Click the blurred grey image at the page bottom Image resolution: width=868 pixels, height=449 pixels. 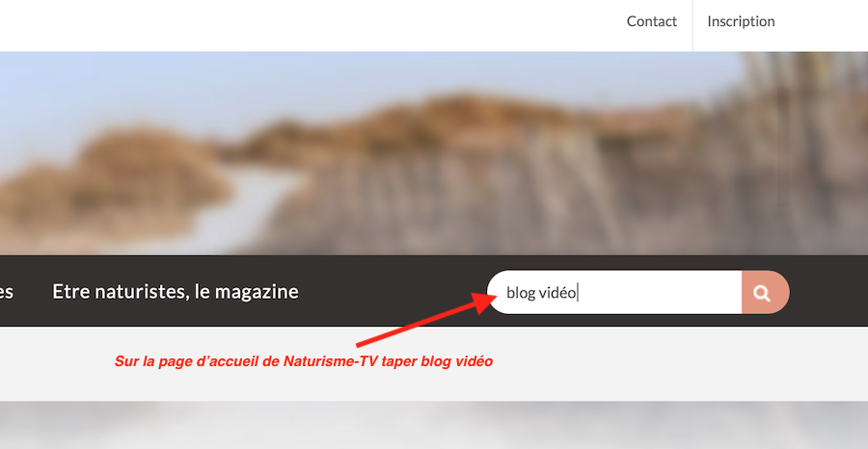tap(434, 425)
